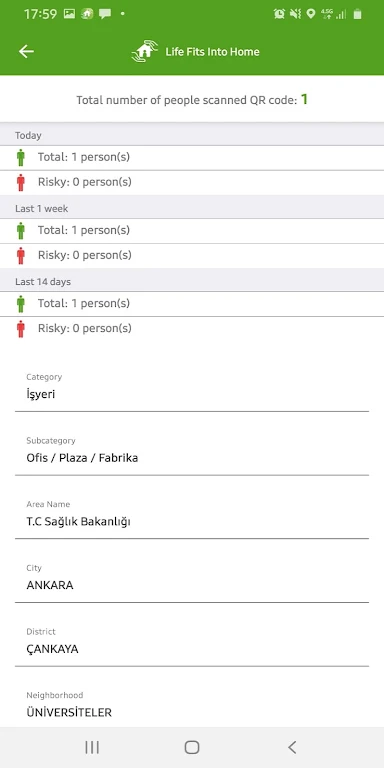Open the City field ANKARA
Viewport: 384px width, 768px height.
coord(192,578)
